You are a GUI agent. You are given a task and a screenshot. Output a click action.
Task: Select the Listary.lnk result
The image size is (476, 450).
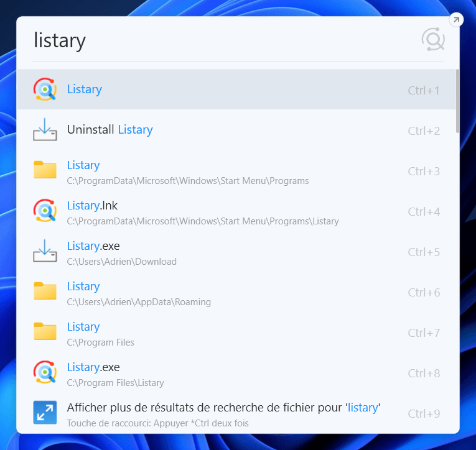tap(236, 211)
